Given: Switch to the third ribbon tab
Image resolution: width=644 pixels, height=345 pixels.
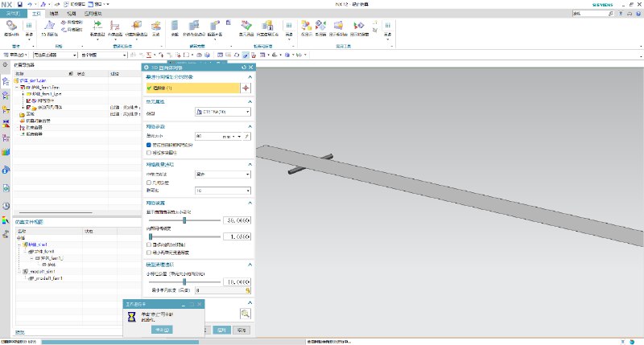Looking at the screenshot, I should (54, 14).
